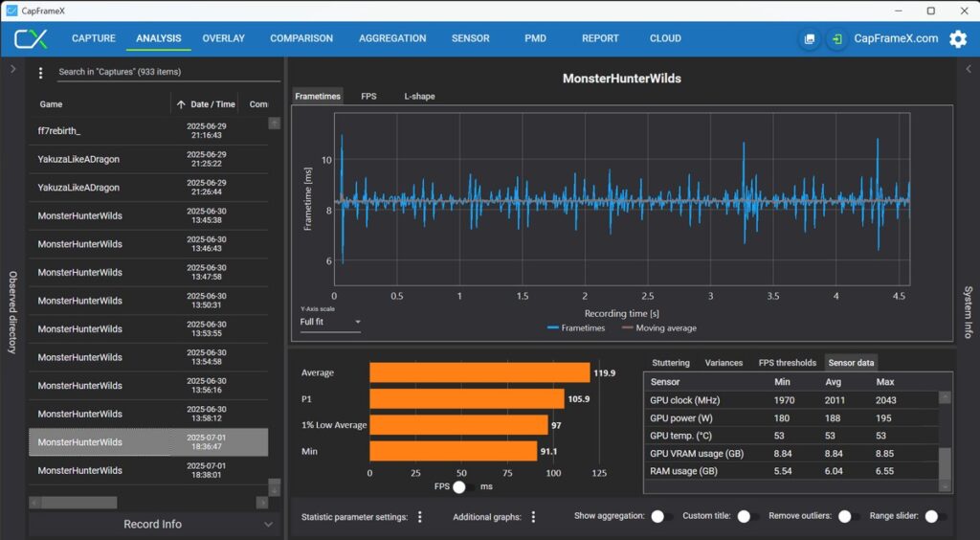The width and height of the screenshot is (980, 540).
Task: Enable Show aggregation toggle
Action: pos(661,516)
